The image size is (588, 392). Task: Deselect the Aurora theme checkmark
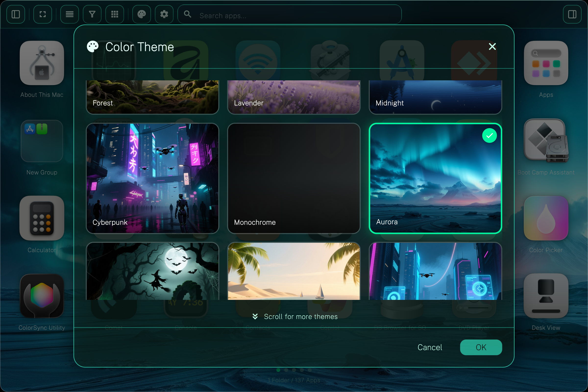[x=490, y=135]
